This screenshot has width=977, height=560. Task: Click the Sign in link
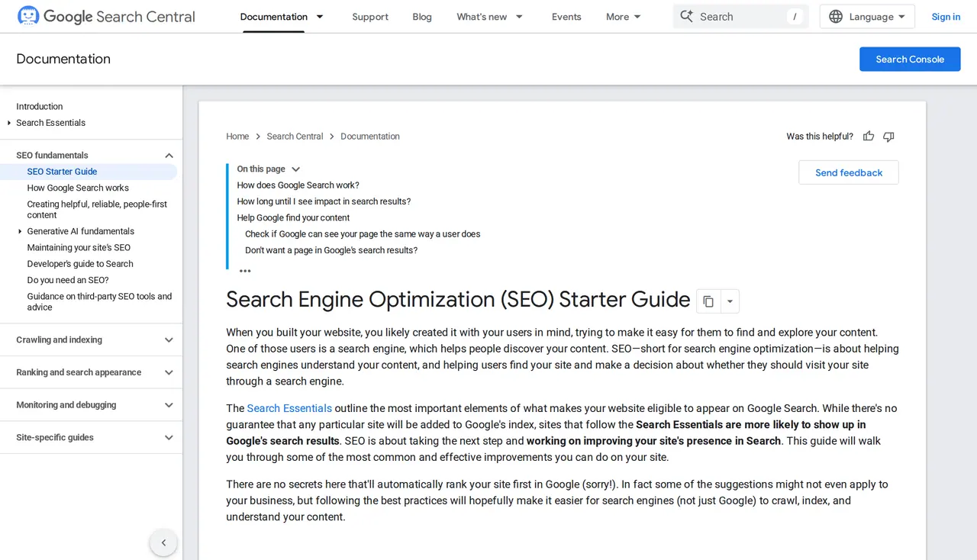pos(946,17)
